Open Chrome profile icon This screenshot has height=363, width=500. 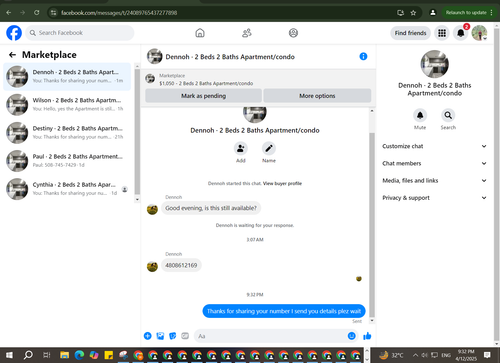click(433, 13)
